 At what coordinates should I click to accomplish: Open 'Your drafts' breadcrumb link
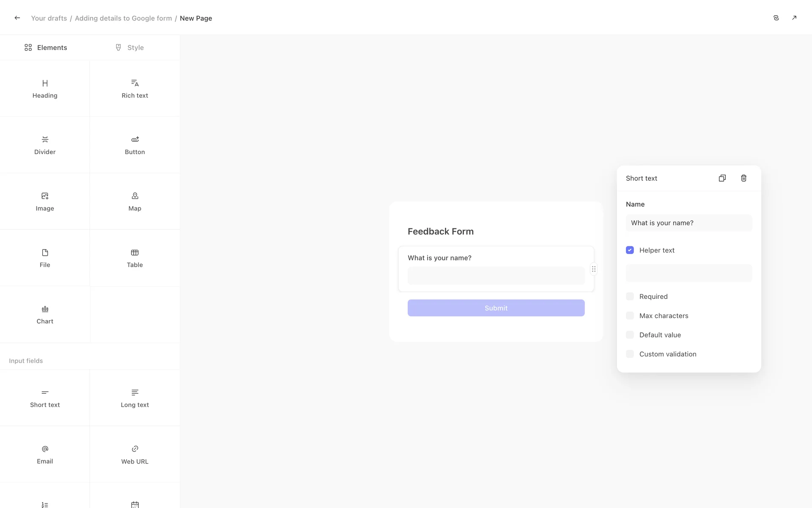pos(49,18)
